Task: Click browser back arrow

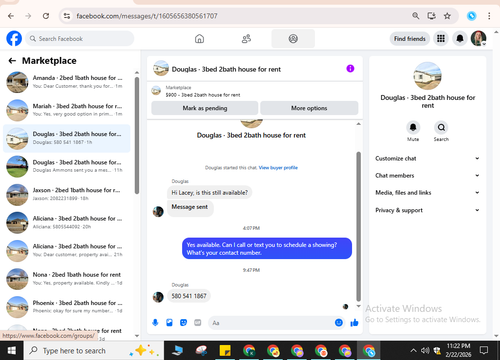Action: tap(11, 16)
